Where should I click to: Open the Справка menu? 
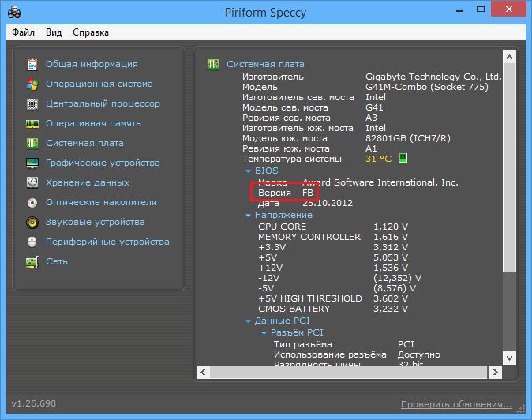click(91, 32)
